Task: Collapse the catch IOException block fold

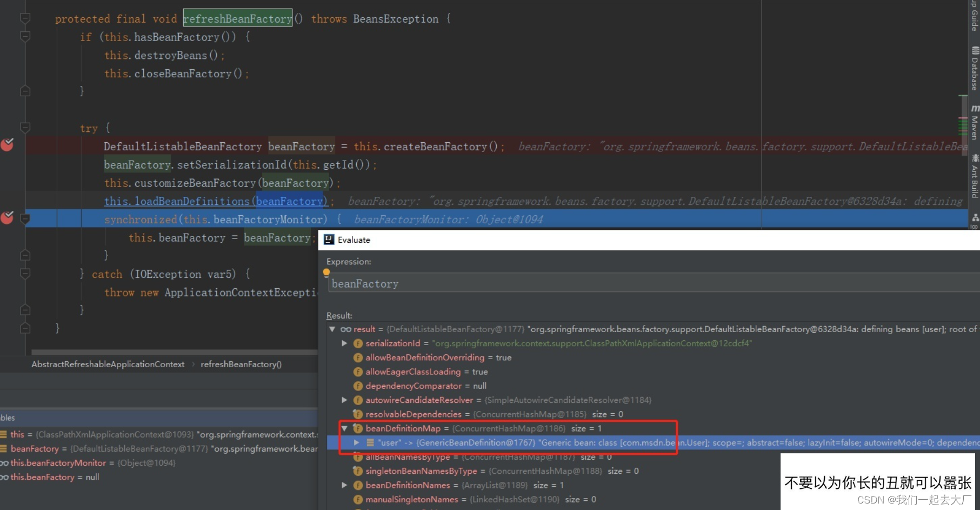Action: [x=25, y=274]
